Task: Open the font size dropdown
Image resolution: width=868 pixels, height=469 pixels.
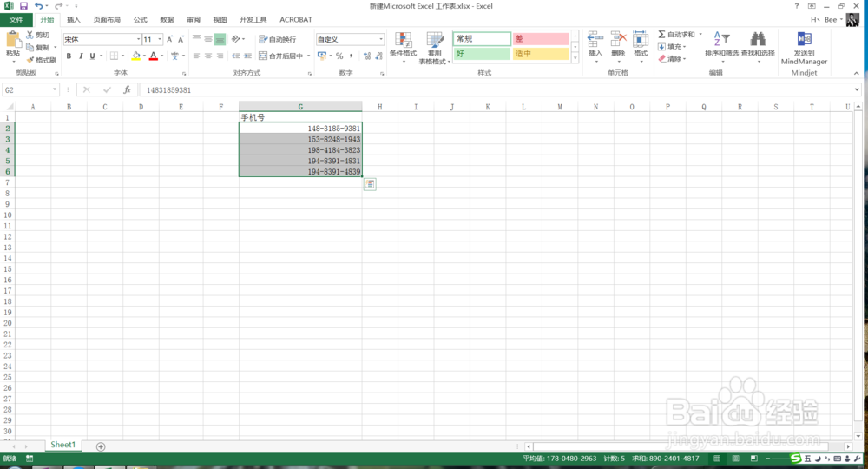Action: [160, 39]
